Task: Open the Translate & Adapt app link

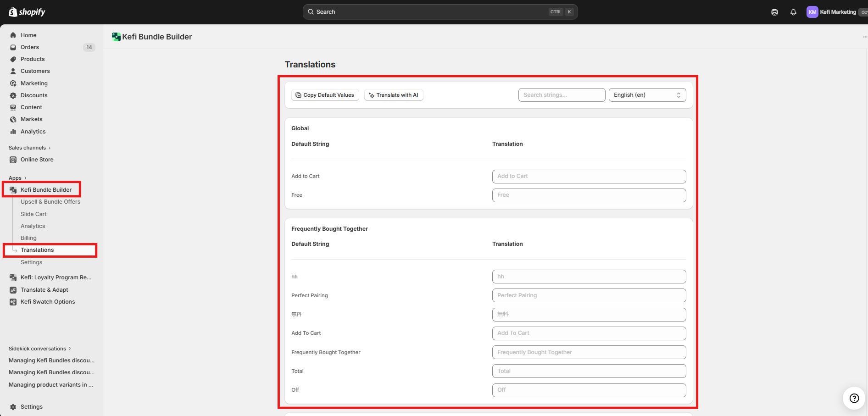Action: coord(45,290)
